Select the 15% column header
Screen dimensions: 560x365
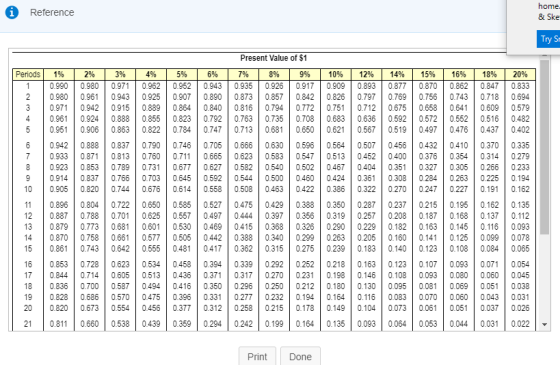pyautogui.click(x=428, y=74)
